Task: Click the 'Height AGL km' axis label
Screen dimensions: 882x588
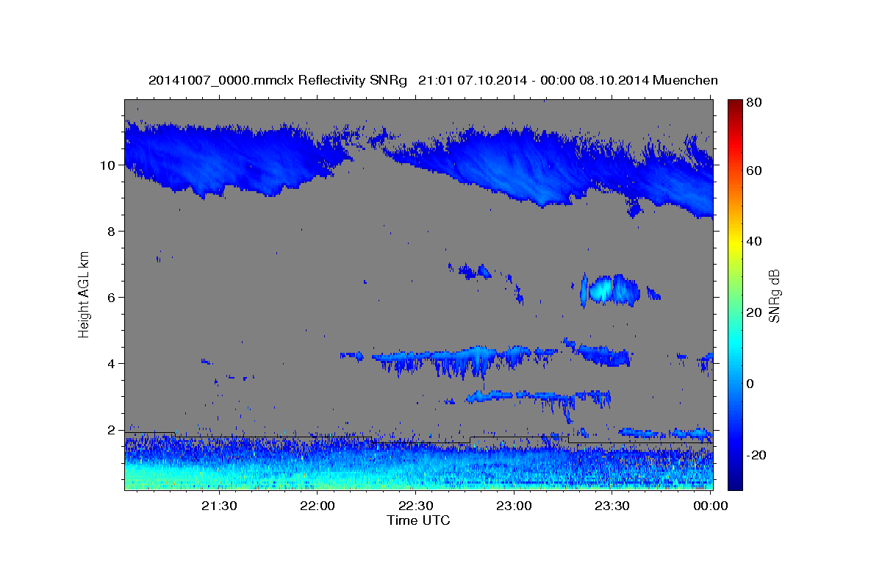Action: click(85, 294)
